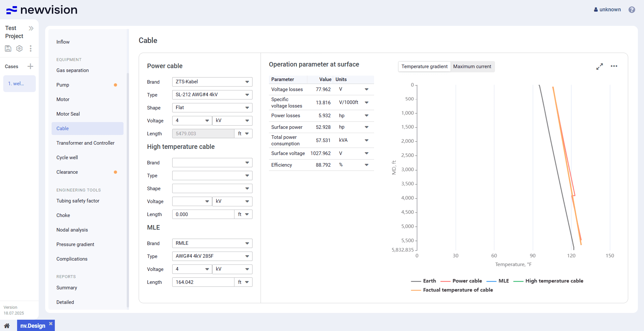The image size is (644, 331).
Task: Click the MLE Length input field
Action: coord(203,282)
